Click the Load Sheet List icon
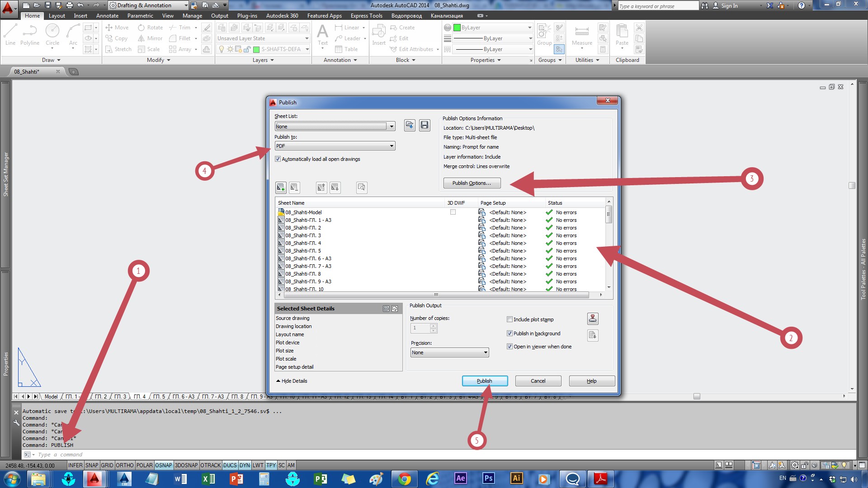 click(410, 125)
